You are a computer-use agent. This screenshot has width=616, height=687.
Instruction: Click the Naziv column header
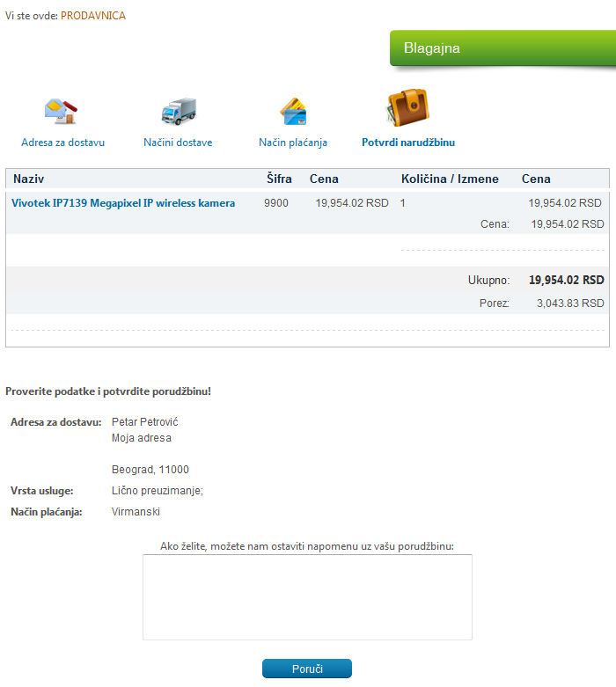coord(28,179)
